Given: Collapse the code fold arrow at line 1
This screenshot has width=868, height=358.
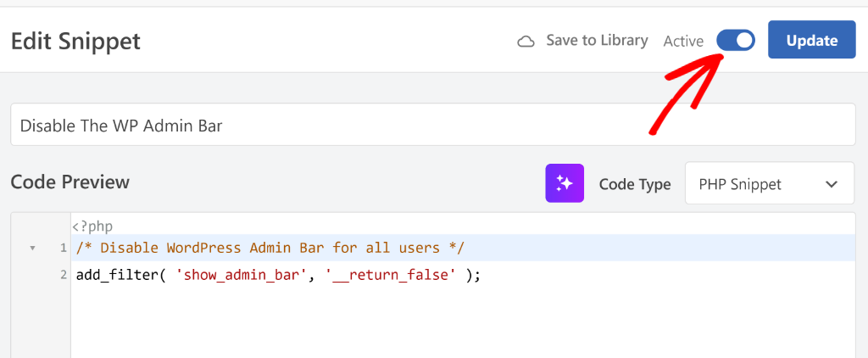Looking at the screenshot, I should pos(32,249).
